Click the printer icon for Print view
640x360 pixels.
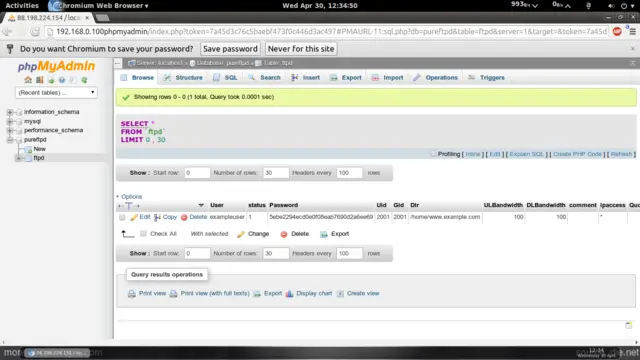(131, 293)
